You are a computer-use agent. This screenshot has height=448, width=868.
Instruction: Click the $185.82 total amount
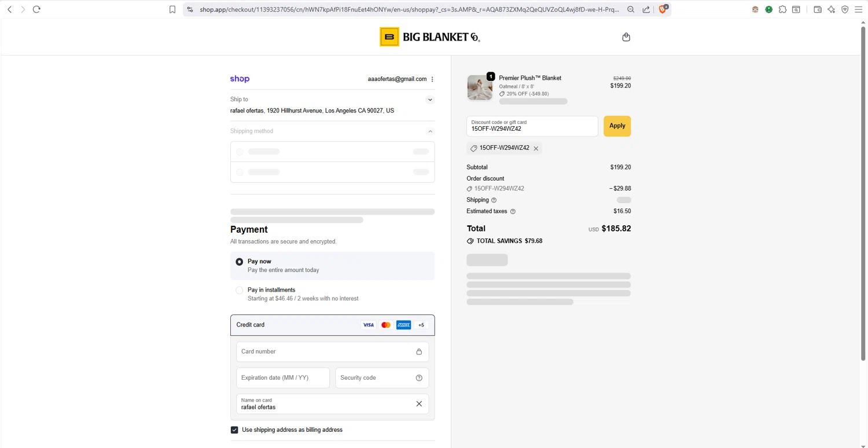tap(616, 229)
